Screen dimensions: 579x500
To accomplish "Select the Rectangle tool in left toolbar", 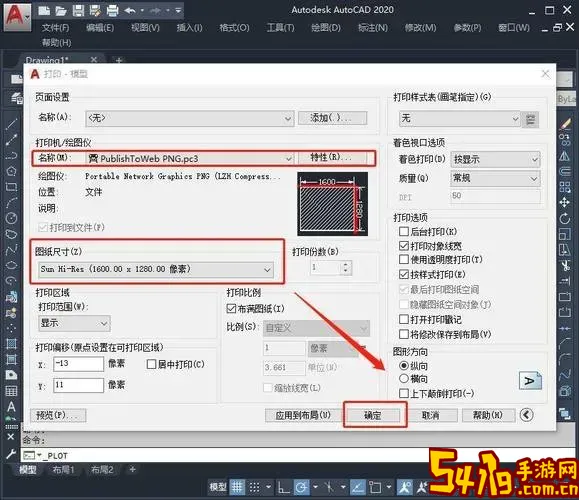I will [x=11, y=187].
